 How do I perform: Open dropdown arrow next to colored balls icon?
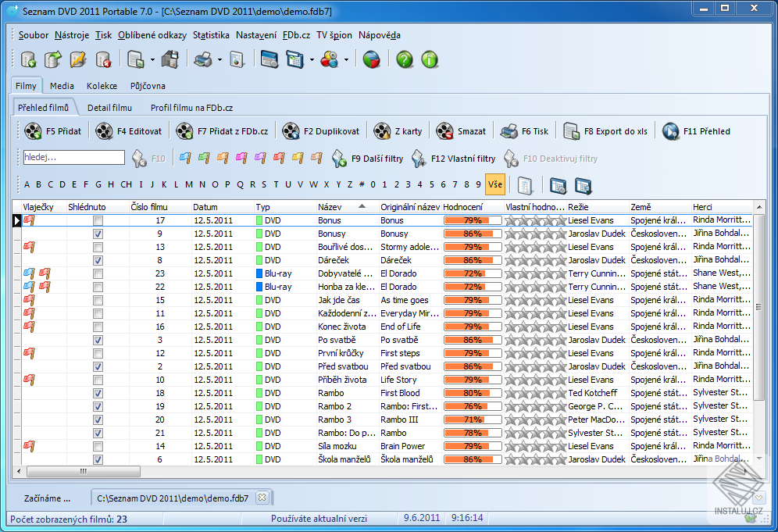click(346, 61)
